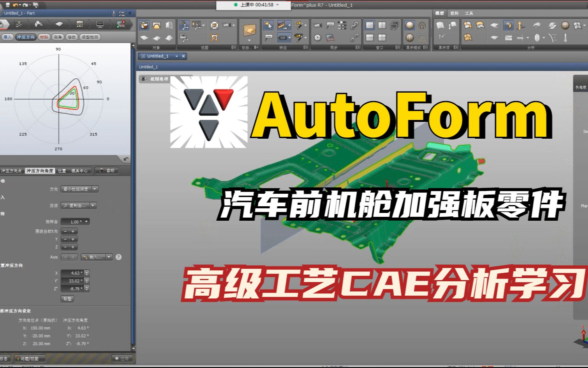588x368 pixels.
Task: Click the coordinate axis view icon
Action: (184, 26)
